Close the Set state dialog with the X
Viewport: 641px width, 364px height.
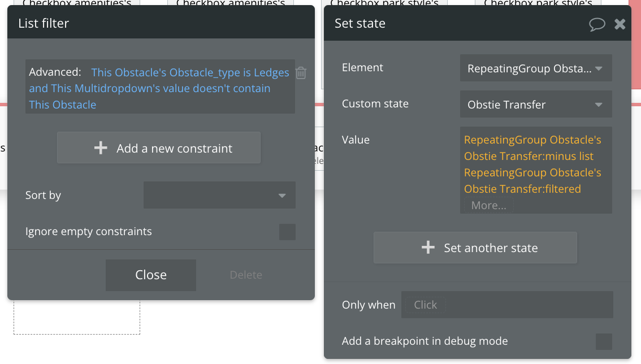click(620, 24)
